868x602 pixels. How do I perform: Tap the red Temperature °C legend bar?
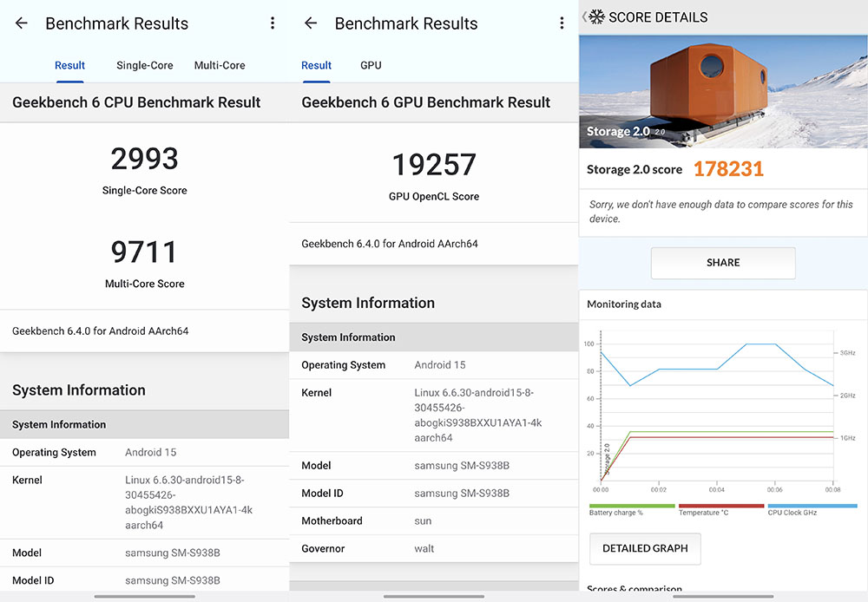point(721,506)
